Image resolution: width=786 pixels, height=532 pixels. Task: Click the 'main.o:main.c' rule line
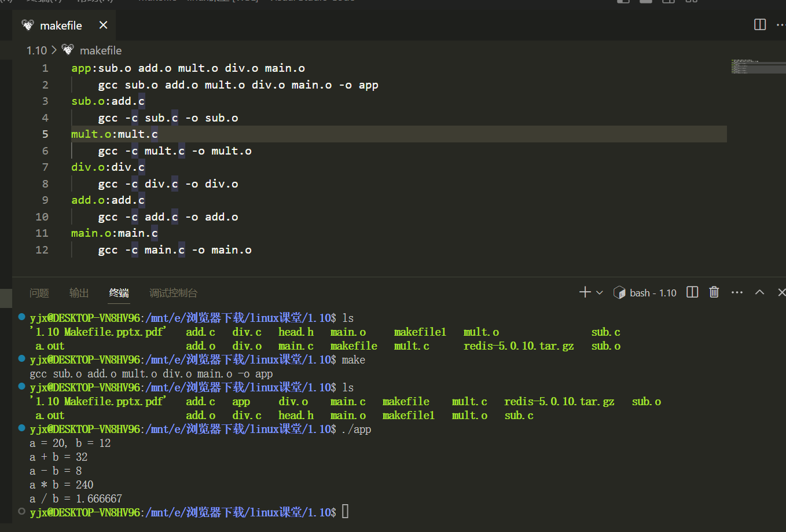click(115, 233)
